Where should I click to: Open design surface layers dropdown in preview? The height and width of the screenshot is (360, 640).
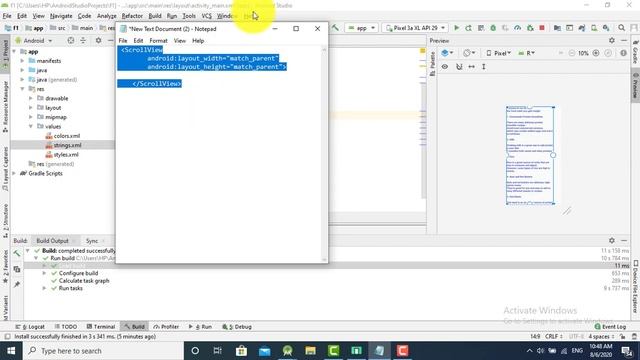(x=447, y=53)
